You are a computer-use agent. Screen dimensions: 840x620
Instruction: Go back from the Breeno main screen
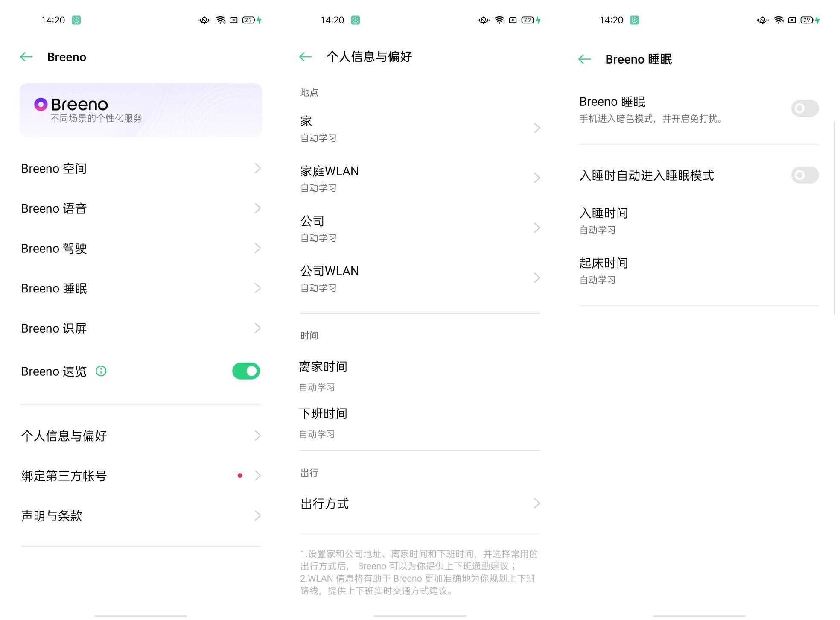(26, 57)
